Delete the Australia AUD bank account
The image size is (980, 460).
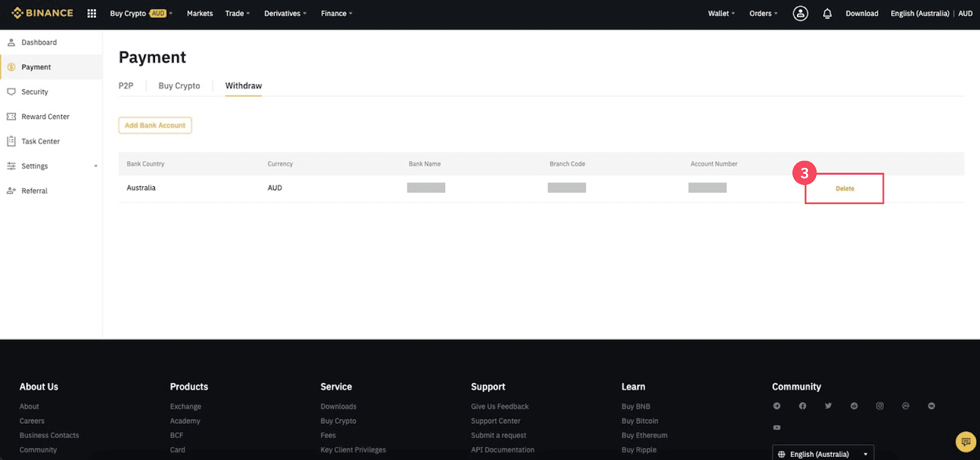[x=845, y=189]
